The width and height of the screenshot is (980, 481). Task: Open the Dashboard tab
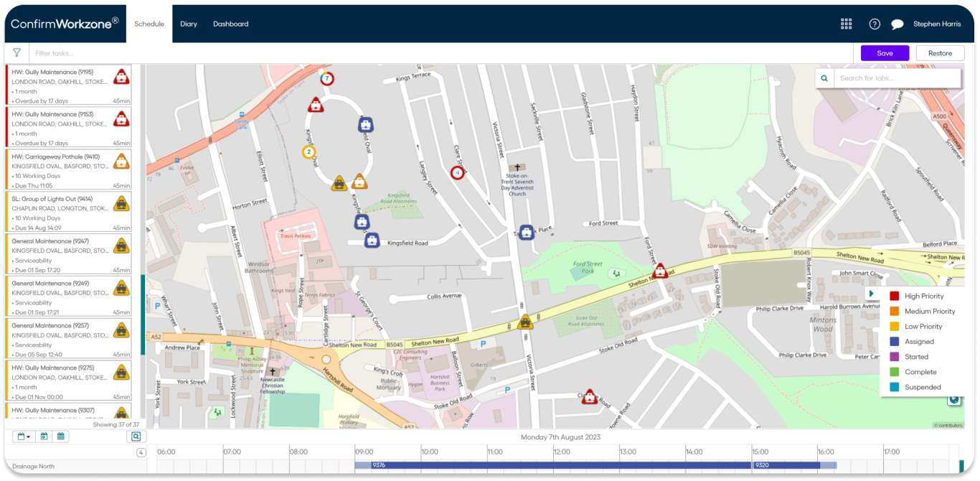[230, 24]
